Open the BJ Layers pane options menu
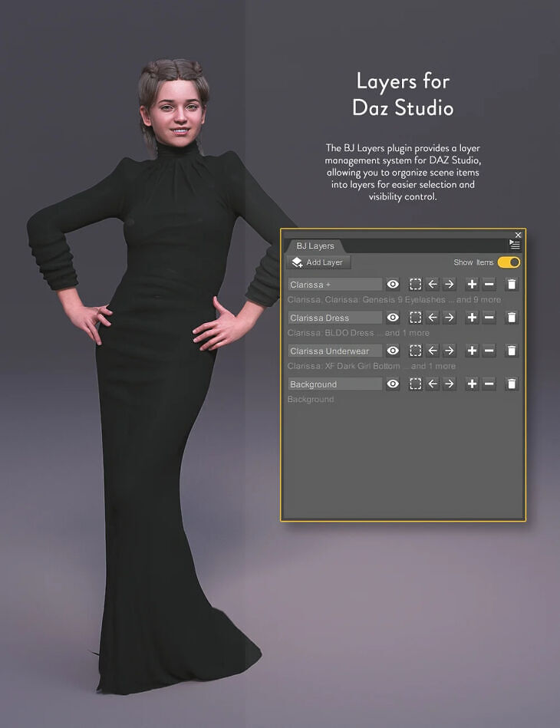The height and width of the screenshot is (728, 560). coord(515,245)
